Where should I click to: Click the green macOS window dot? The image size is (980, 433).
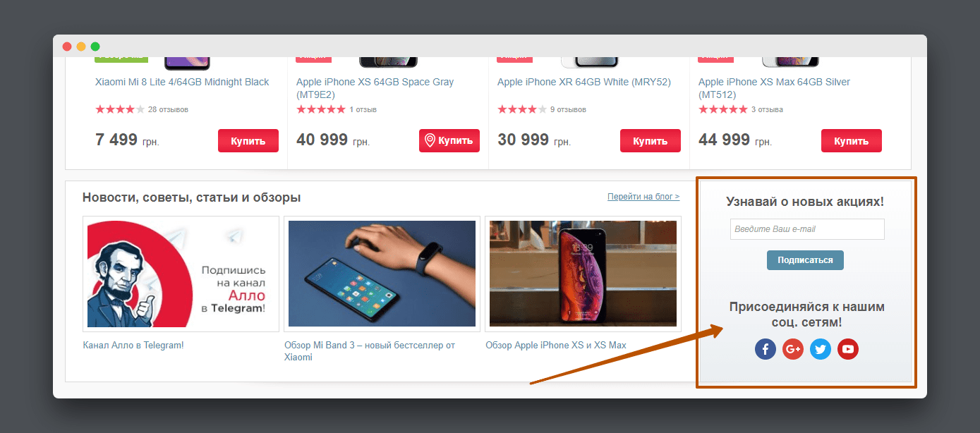95,47
